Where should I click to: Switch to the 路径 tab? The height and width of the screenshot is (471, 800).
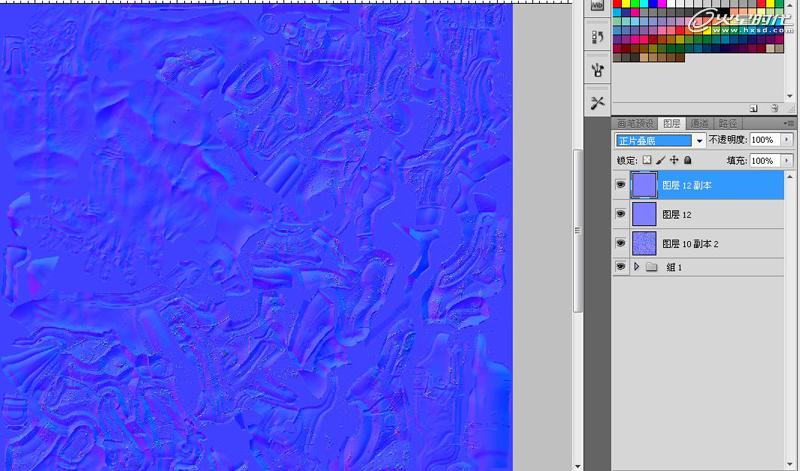[728, 123]
